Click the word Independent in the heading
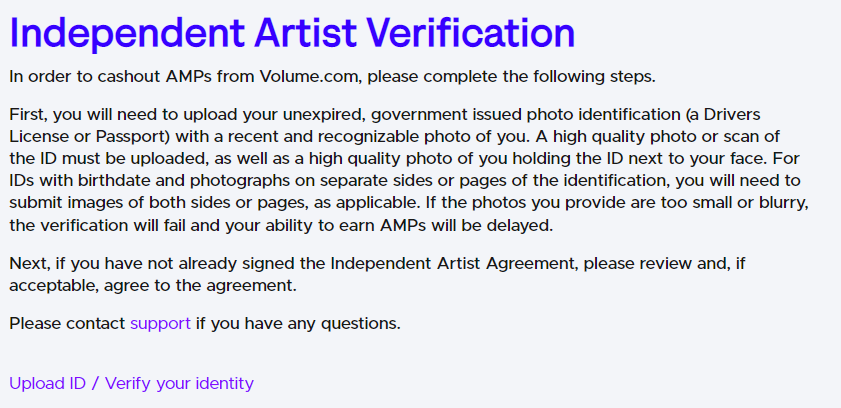The width and height of the screenshot is (841, 408). point(127,32)
